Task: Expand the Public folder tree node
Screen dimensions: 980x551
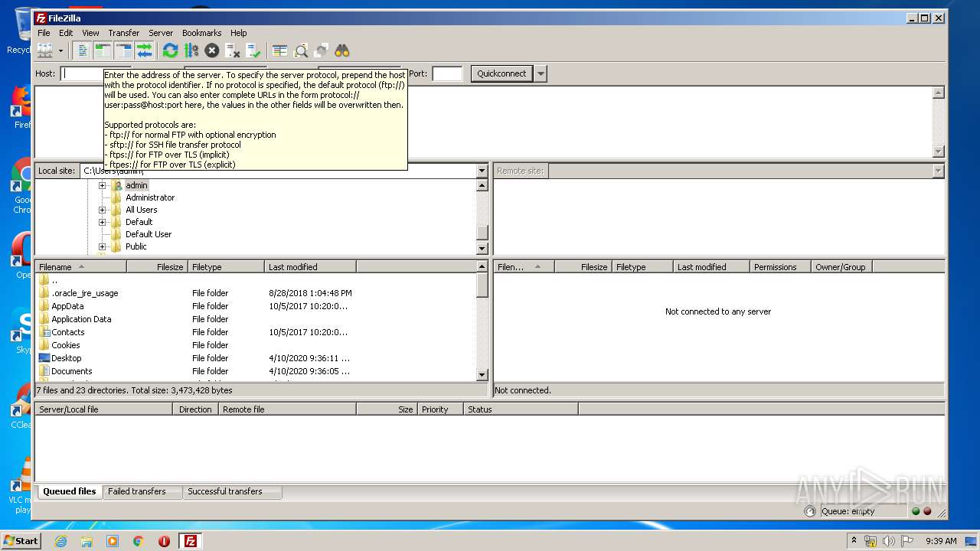Action: pyautogui.click(x=102, y=246)
